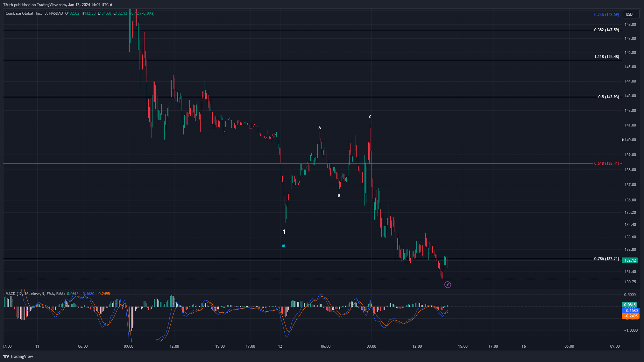Click the green 0.0815 value in MACD legend
This screenshot has width=644, height=362.
pyautogui.click(x=73, y=294)
